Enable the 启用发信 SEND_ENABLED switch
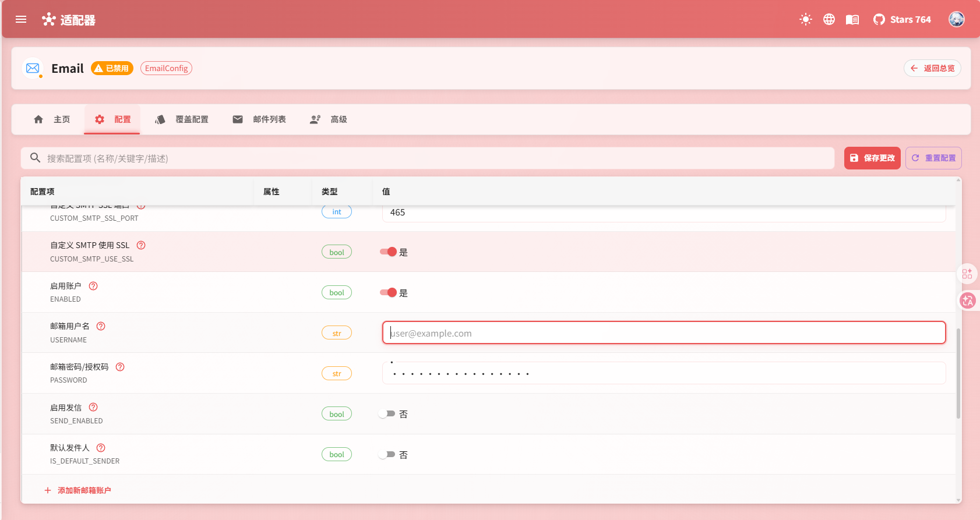The image size is (980, 520). [x=387, y=413]
